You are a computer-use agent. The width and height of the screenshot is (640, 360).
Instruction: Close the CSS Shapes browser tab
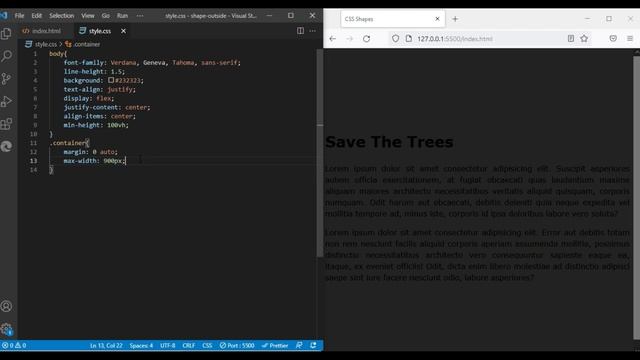(x=437, y=19)
